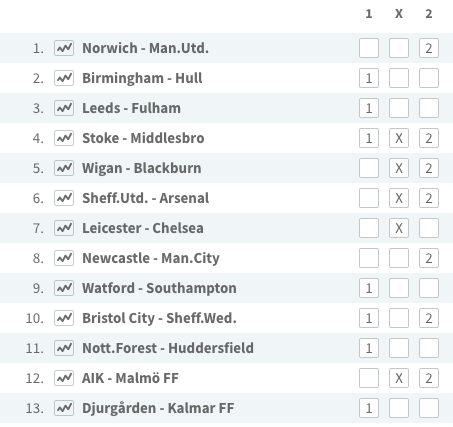This screenshot has width=453, height=427.
Task: Open statistics icon for Birmingham - Hull
Action: pos(64,78)
